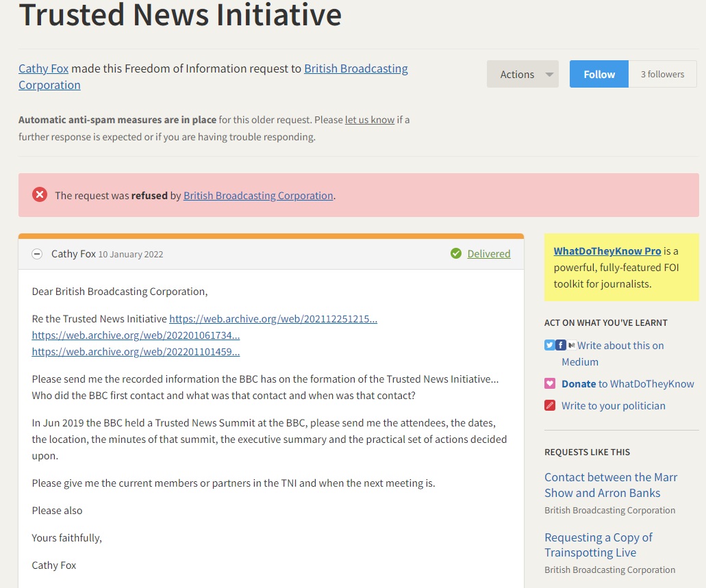Click the 'ACT ON WHAT YOU'VE LEARNT' heading
The height and width of the screenshot is (588, 706).
coord(605,323)
